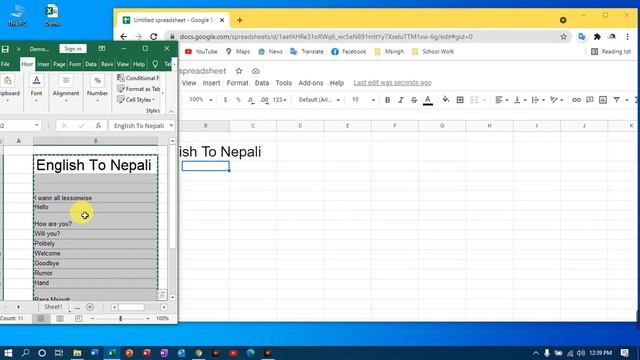Open Maps bookmark in Chrome
Screen dimensions: 640x360
pyautogui.click(x=238, y=51)
